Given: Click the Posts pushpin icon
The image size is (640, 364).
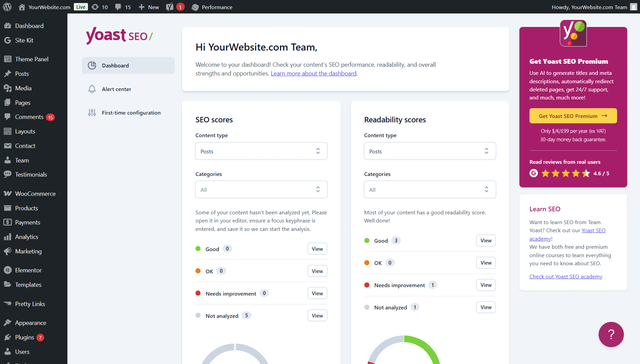Looking at the screenshot, I should coord(7,74).
